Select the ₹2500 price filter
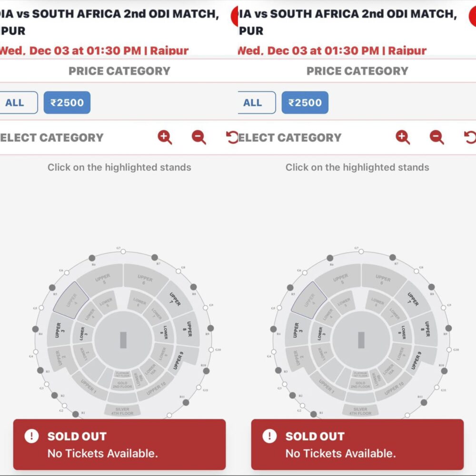 tap(67, 102)
